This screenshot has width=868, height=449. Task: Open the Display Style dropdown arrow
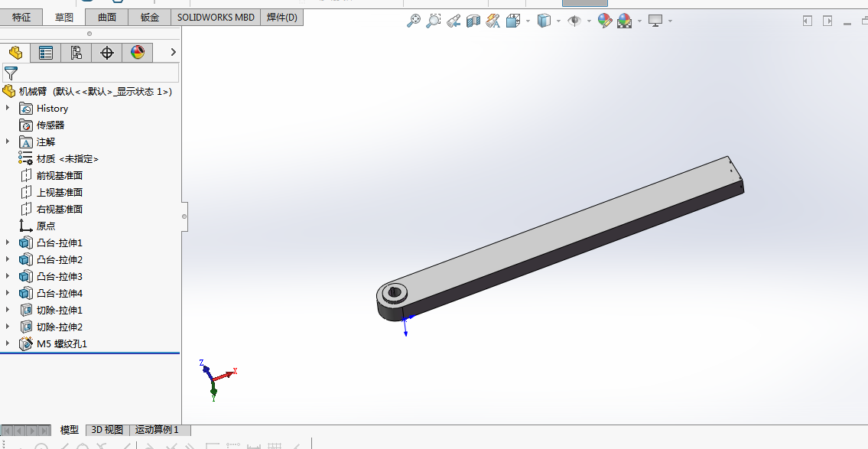(x=558, y=21)
